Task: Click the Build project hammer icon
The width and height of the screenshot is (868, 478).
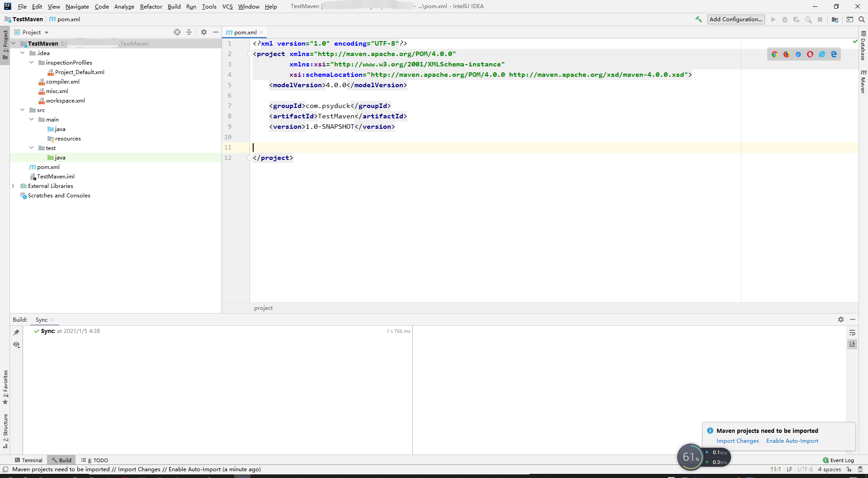Action: click(698, 19)
